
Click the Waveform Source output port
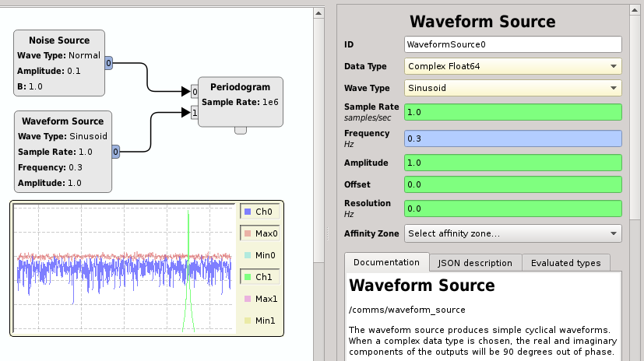[x=115, y=152]
